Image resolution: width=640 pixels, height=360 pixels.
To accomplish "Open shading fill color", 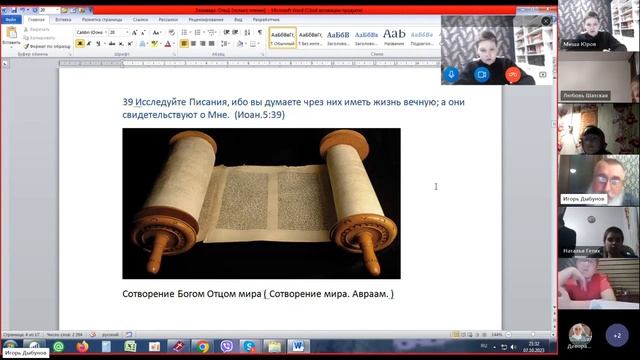I will tap(240, 43).
